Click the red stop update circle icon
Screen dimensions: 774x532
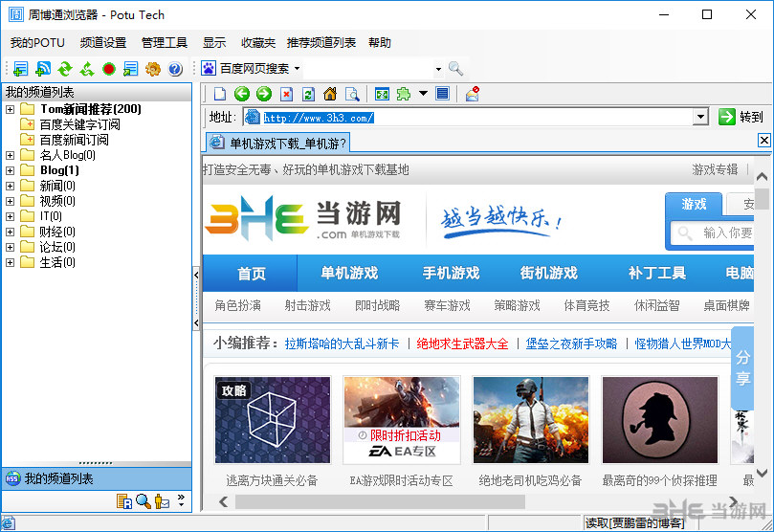pyautogui.click(x=109, y=69)
